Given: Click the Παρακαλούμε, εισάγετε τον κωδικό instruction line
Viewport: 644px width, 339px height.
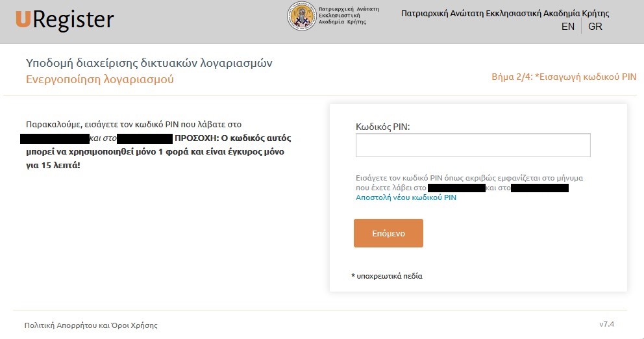Looking at the screenshot, I should (x=134, y=125).
